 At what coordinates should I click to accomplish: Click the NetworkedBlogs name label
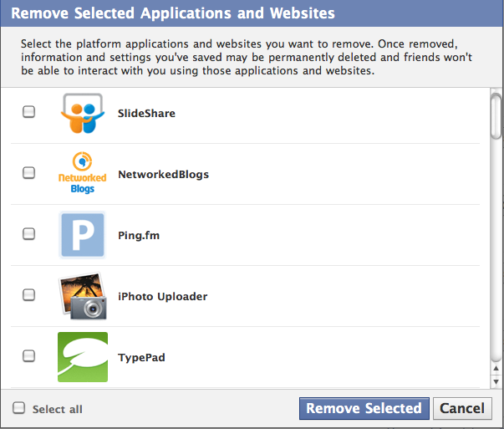pos(163,174)
